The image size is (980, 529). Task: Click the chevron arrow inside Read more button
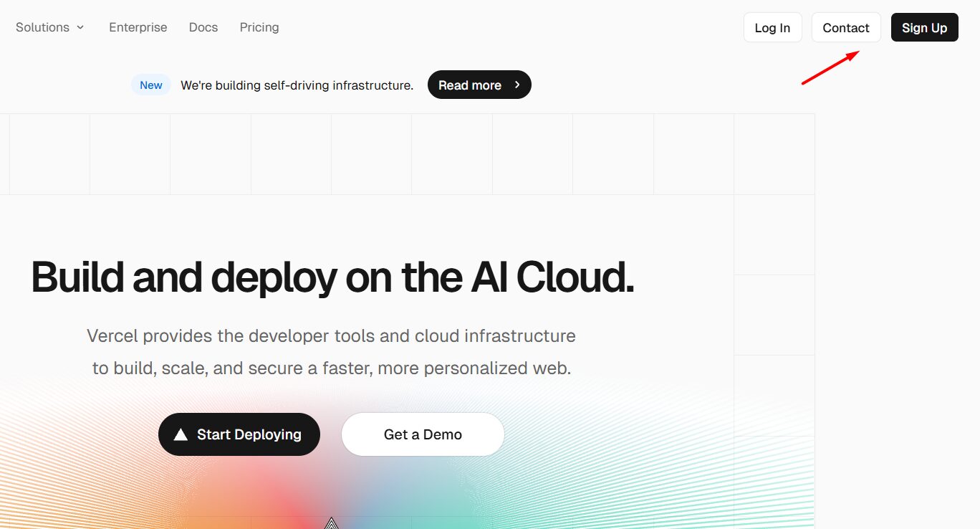(x=518, y=85)
